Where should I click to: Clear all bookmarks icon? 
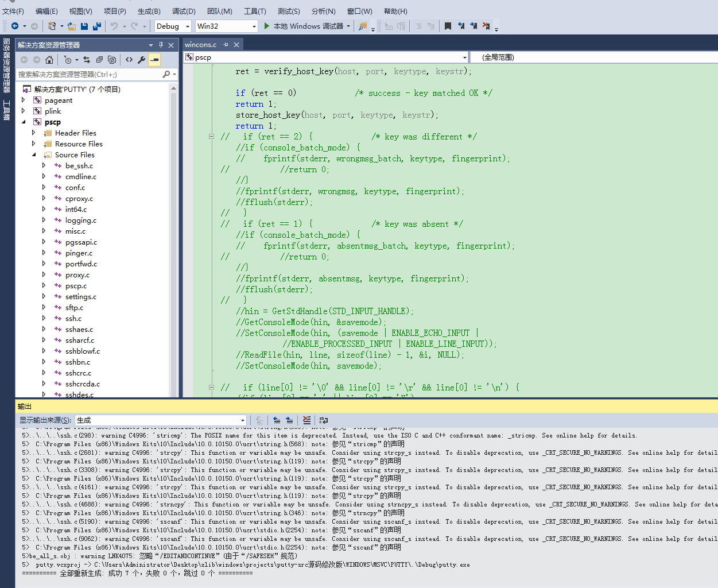click(486, 26)
